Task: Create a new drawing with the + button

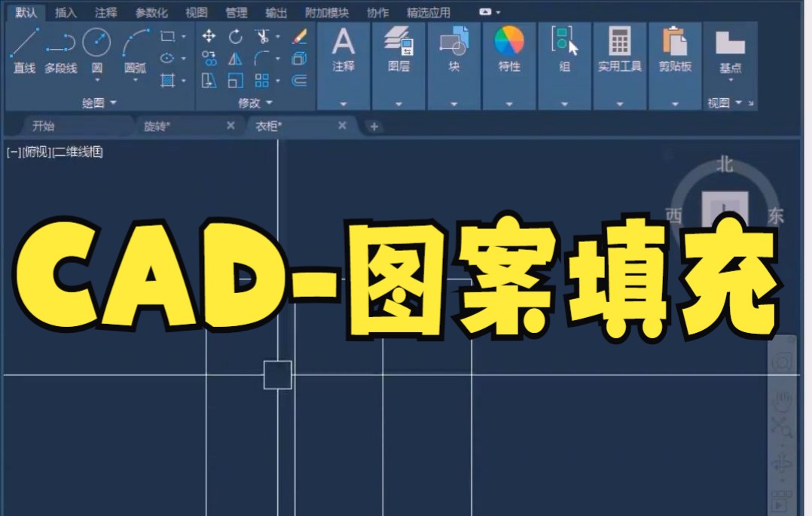Action: (374, 127)
